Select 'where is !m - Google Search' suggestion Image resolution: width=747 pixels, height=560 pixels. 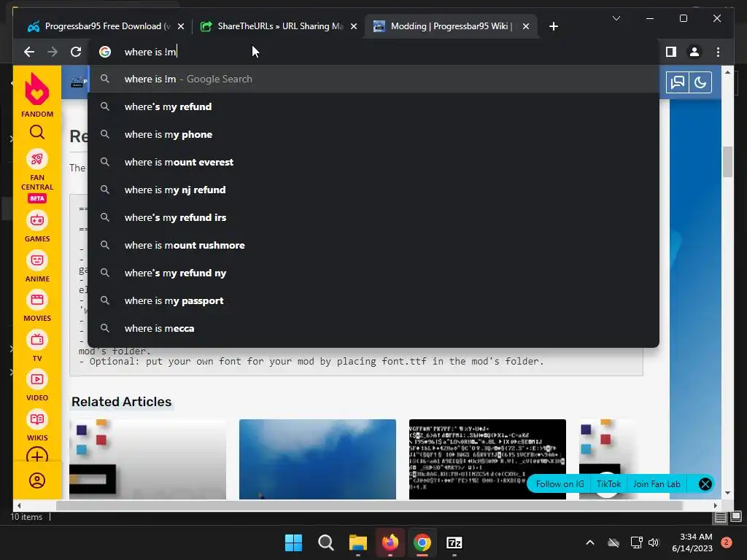pos(373,79)
